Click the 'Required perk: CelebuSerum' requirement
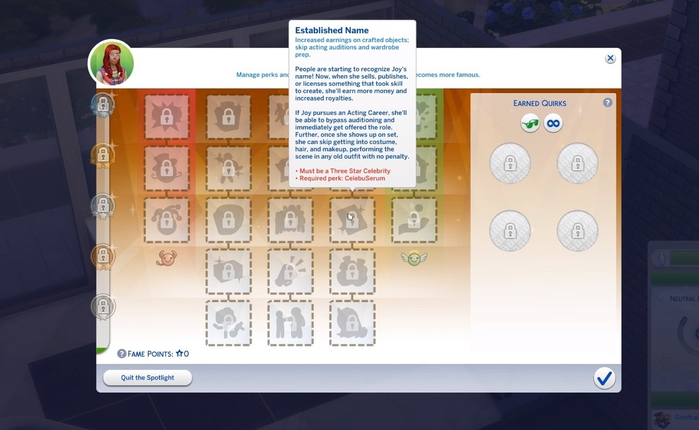699x430 pixels. (342, 178)
